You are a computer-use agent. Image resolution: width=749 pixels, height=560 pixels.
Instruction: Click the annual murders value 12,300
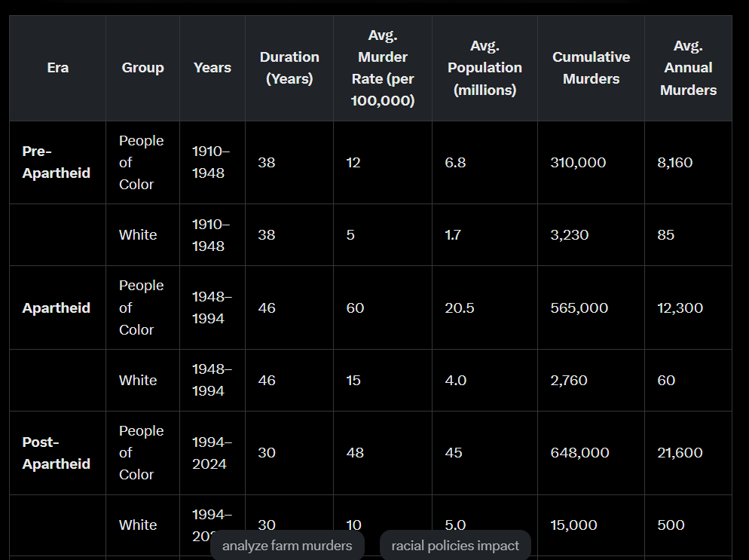(x=680, y=308)
